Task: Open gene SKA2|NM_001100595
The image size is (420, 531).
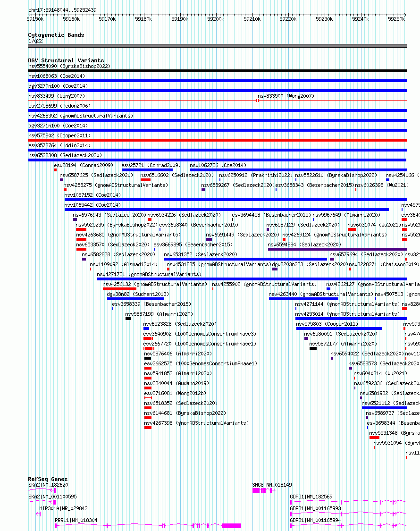Action: pos(52,497)
